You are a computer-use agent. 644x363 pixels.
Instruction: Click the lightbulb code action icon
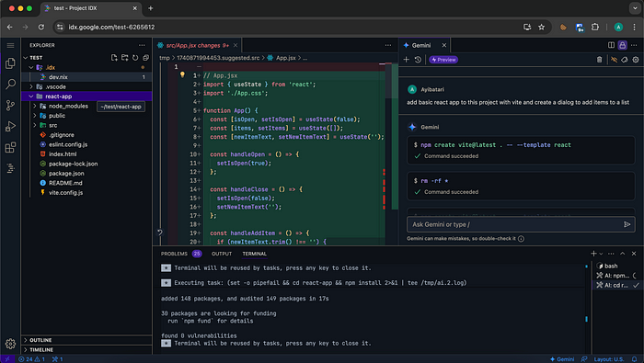coord(182,75)
